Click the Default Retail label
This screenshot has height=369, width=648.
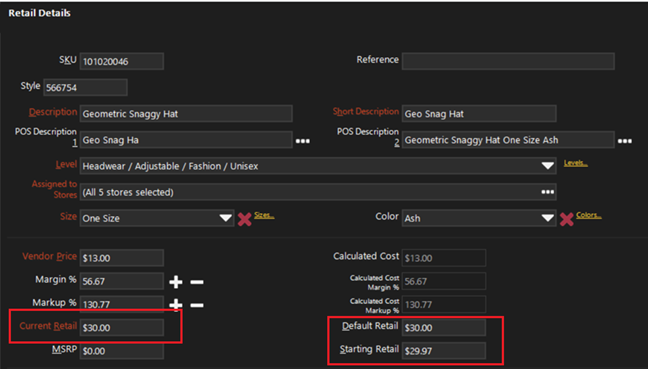[x=370, y=326]
